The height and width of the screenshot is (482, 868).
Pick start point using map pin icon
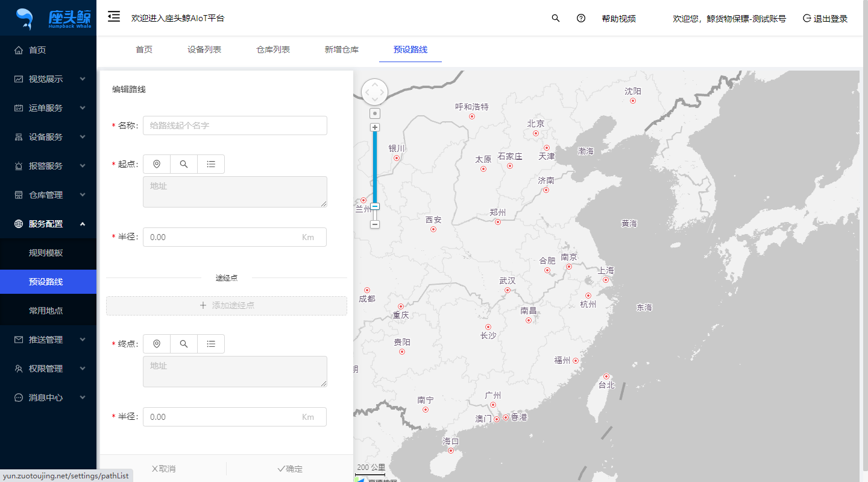point(157,164)
